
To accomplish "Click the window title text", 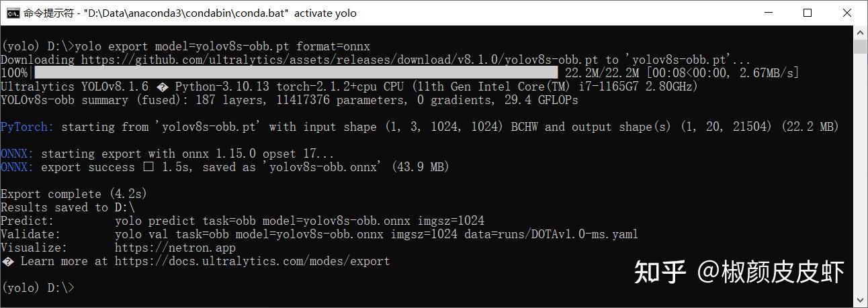I will tap(190, 13).
